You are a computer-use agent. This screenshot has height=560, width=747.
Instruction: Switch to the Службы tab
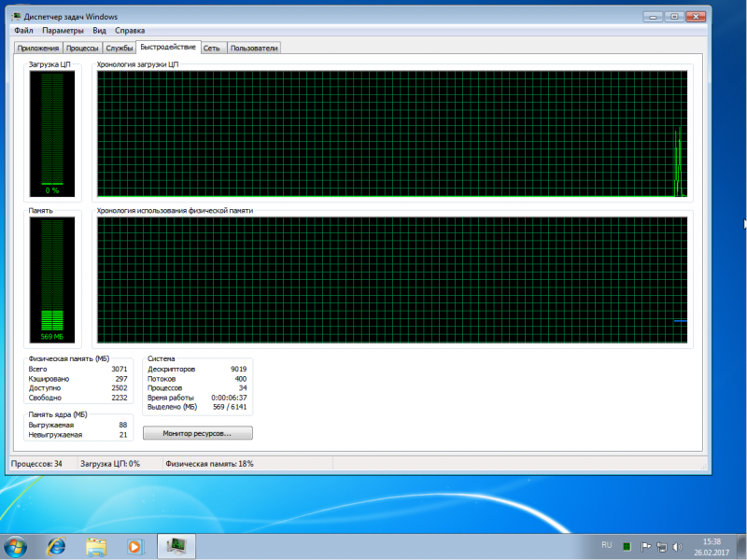pos(120,49)
